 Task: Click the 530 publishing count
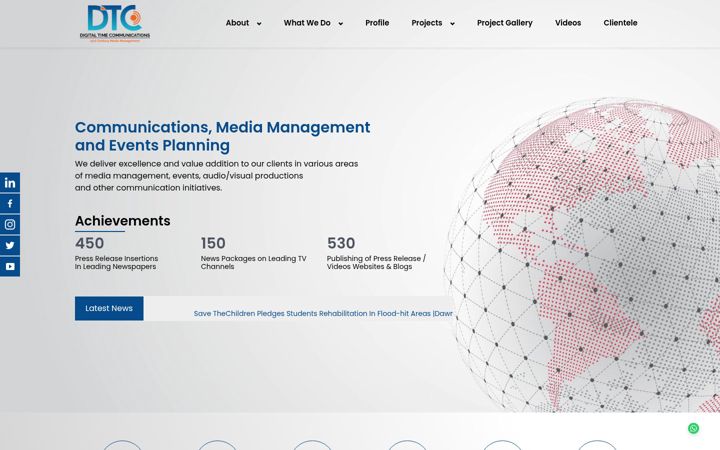click(341, 243)
